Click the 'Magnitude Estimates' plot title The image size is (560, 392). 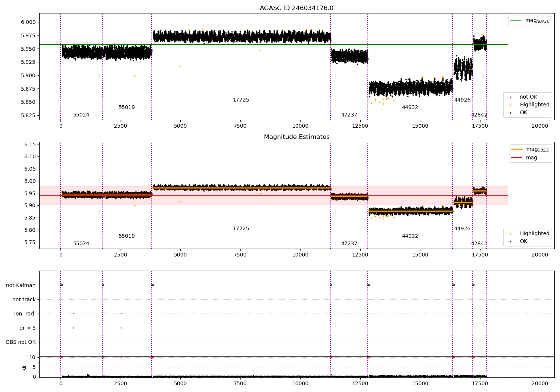click(296, 137)
